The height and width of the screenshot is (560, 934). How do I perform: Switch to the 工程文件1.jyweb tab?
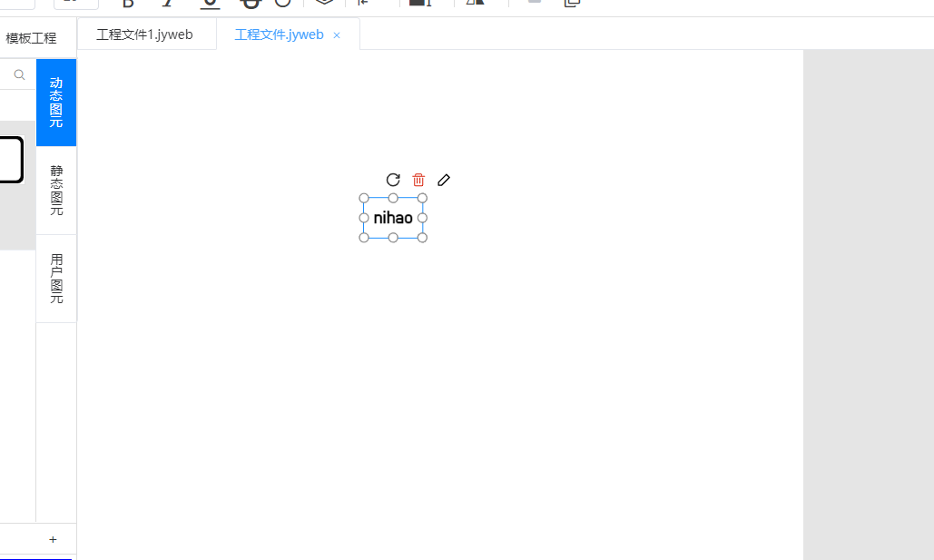pos(146,34)
